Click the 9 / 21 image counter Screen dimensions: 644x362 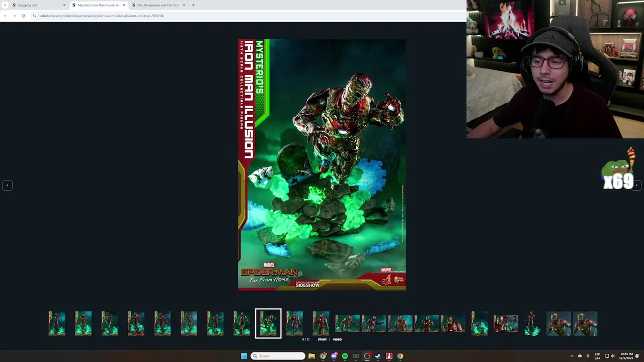(x=305, y=339)
